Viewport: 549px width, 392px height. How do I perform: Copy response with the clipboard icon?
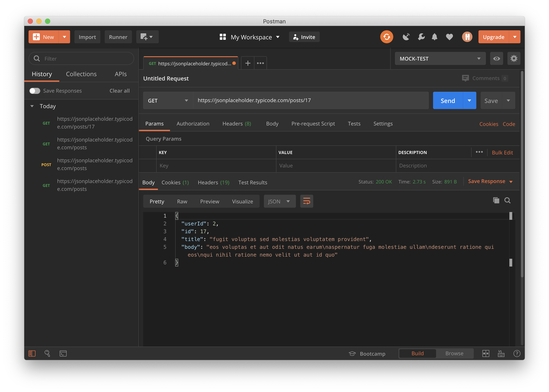pyautogui.click(x=496, y=200)
